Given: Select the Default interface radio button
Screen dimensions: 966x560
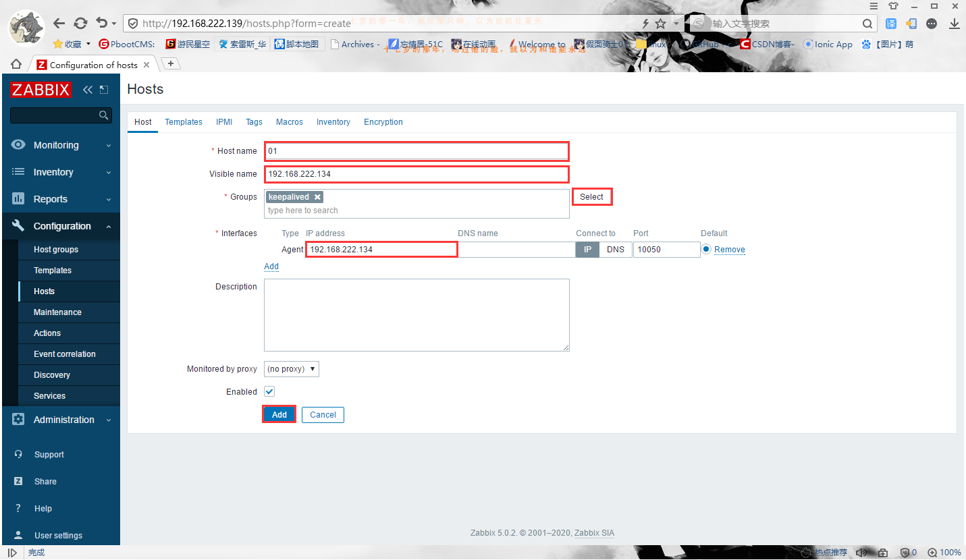Looking at the screenshot, I should (706, 249).
